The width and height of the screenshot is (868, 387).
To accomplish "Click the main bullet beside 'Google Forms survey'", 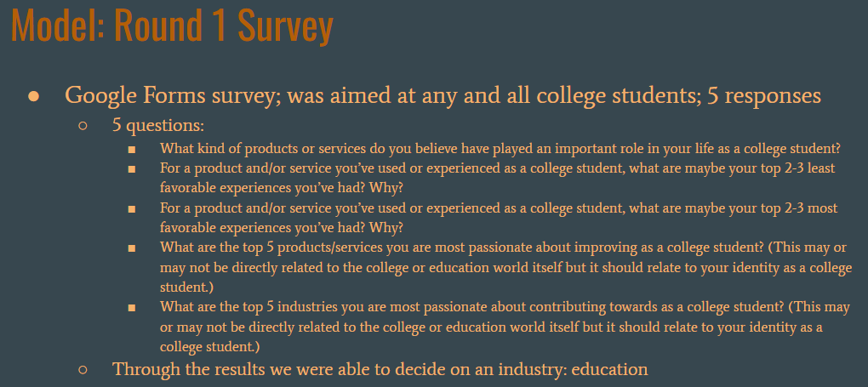I will [x=34, y=97].
